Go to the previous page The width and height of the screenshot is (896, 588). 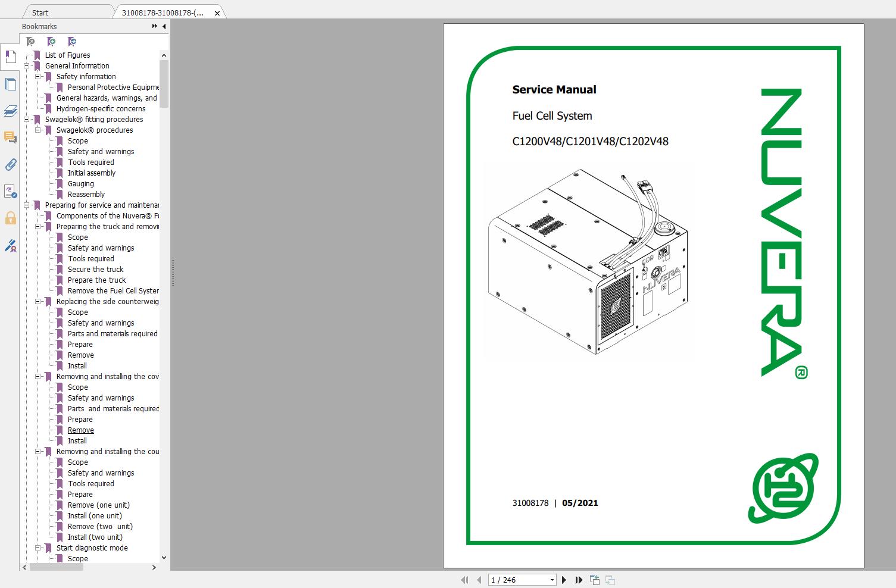coord(479,580)
